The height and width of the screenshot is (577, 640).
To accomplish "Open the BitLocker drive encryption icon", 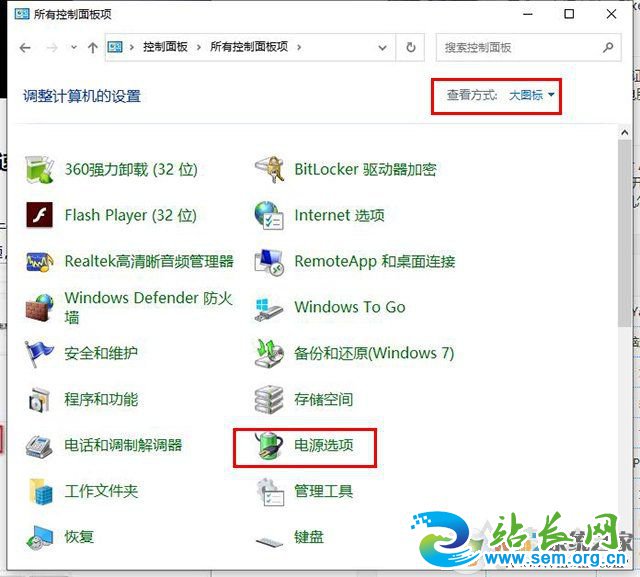I will tap(269, 169).
